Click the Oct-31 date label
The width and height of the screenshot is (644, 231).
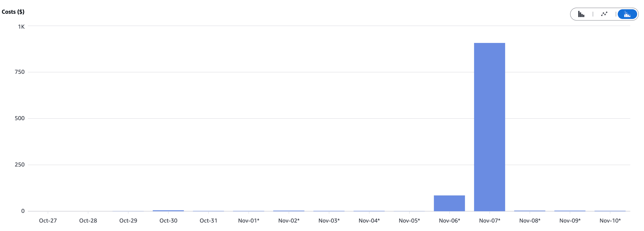tap(208, 221)
